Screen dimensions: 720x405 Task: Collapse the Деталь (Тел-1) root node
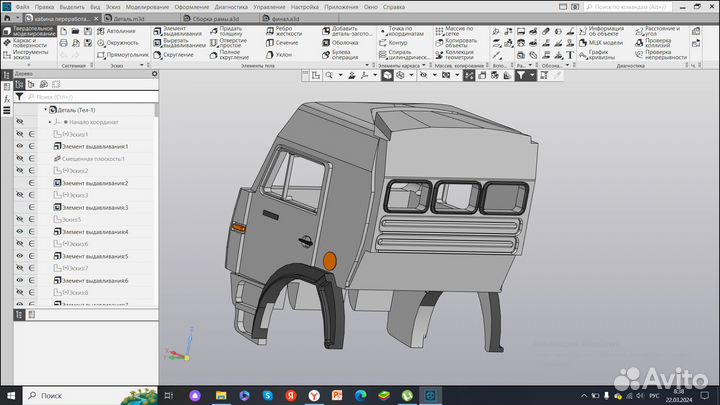point(43,110)
